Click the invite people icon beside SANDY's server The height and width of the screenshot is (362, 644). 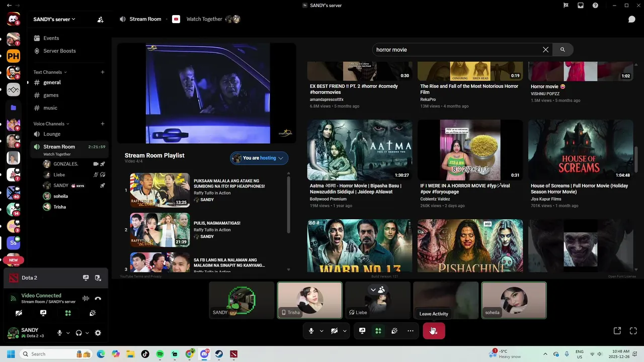(100, 20)
